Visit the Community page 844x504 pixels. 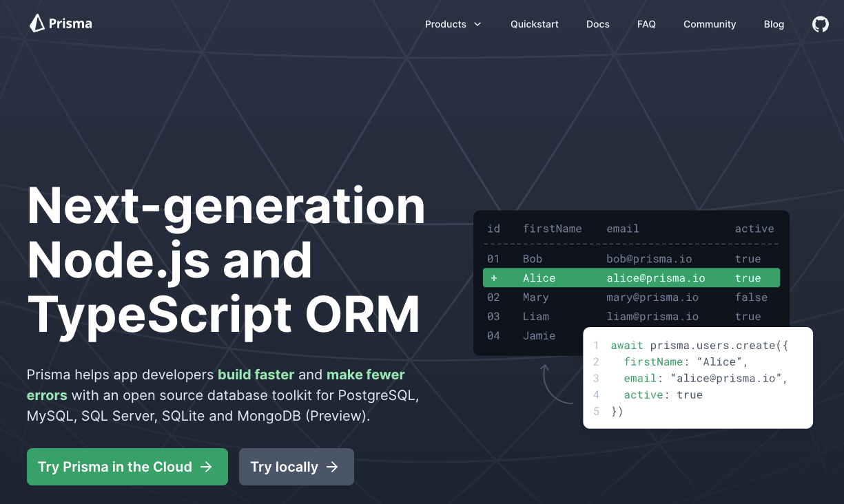coord(710,24)
